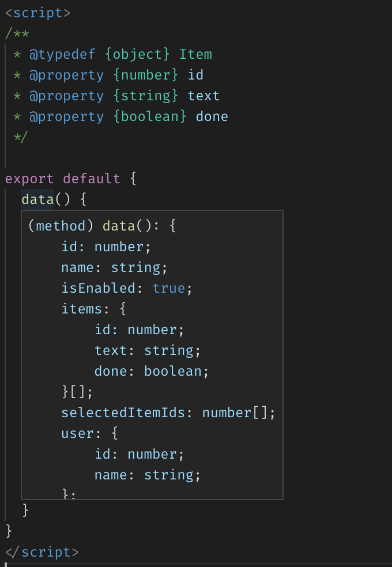The image size is (392, 567).
Task: Click the default keyword
Action: click(92, 179)
